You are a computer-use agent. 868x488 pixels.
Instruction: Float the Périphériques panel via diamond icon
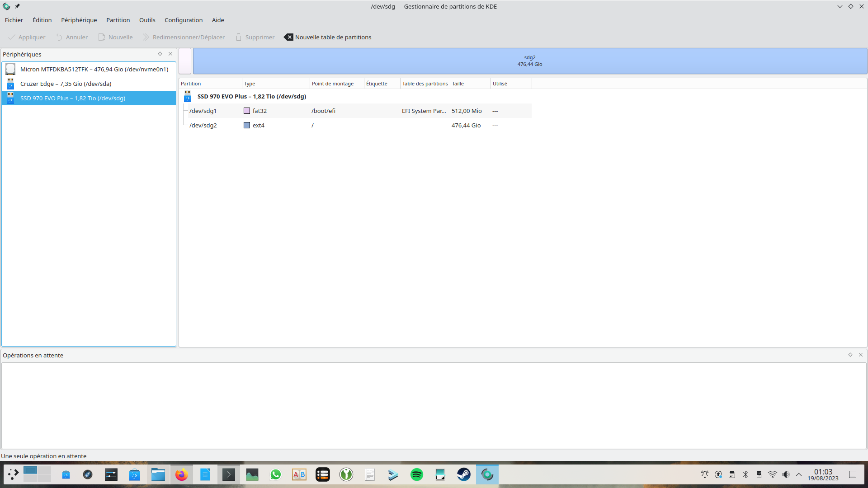160,54
